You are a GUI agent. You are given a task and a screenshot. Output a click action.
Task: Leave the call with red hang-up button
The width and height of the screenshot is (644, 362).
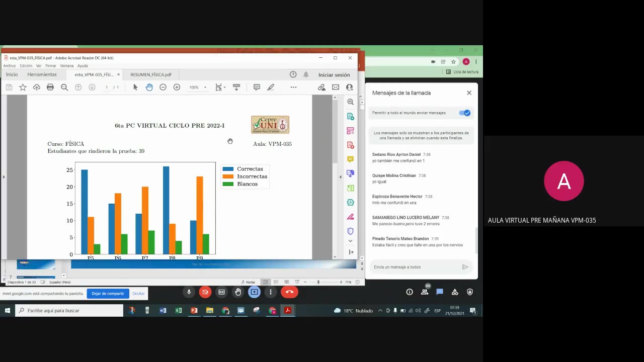click(289, 292)
